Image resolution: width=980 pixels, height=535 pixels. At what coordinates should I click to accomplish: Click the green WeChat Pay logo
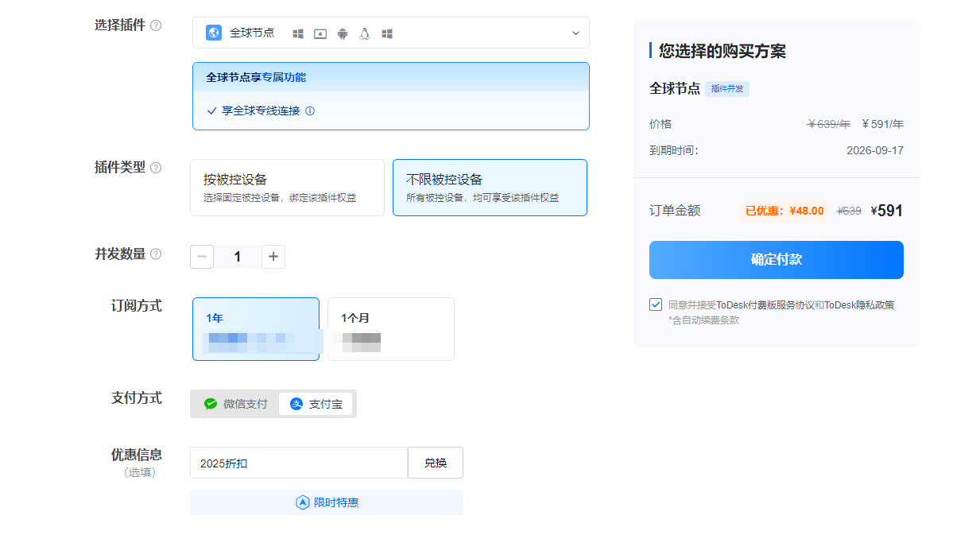(x=211, y=404)
